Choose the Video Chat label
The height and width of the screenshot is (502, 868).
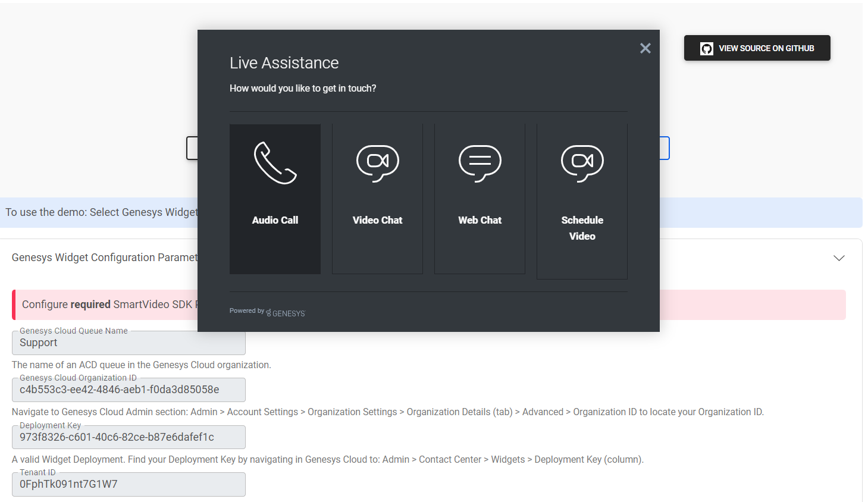coord(377,220)
